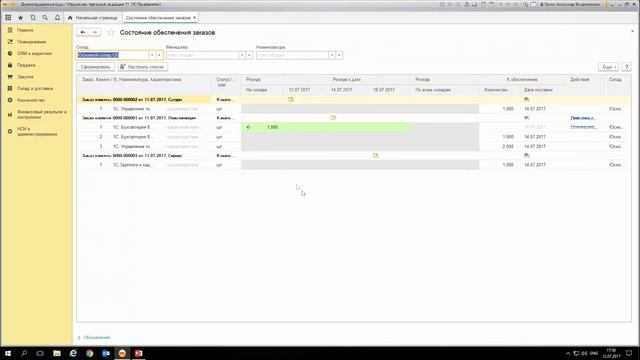Open Windows Start menu
The width and height of the screenshot is (640, 360).
tap(8, 353)
